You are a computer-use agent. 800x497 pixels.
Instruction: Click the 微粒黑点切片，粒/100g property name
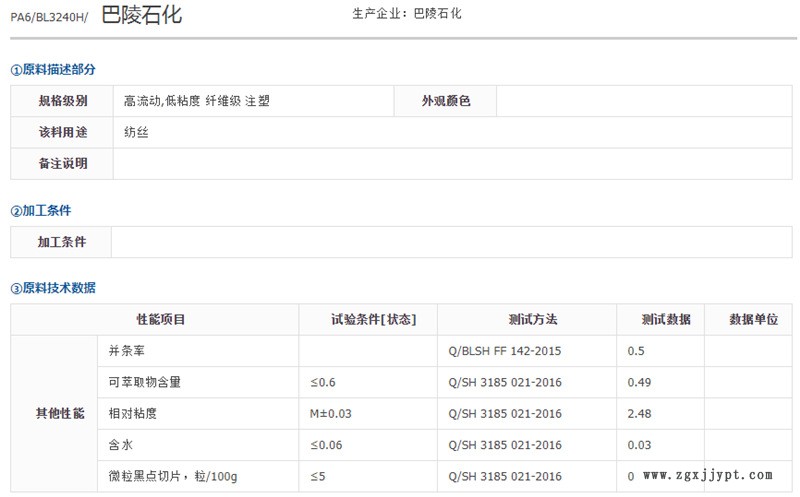point(172,477)
